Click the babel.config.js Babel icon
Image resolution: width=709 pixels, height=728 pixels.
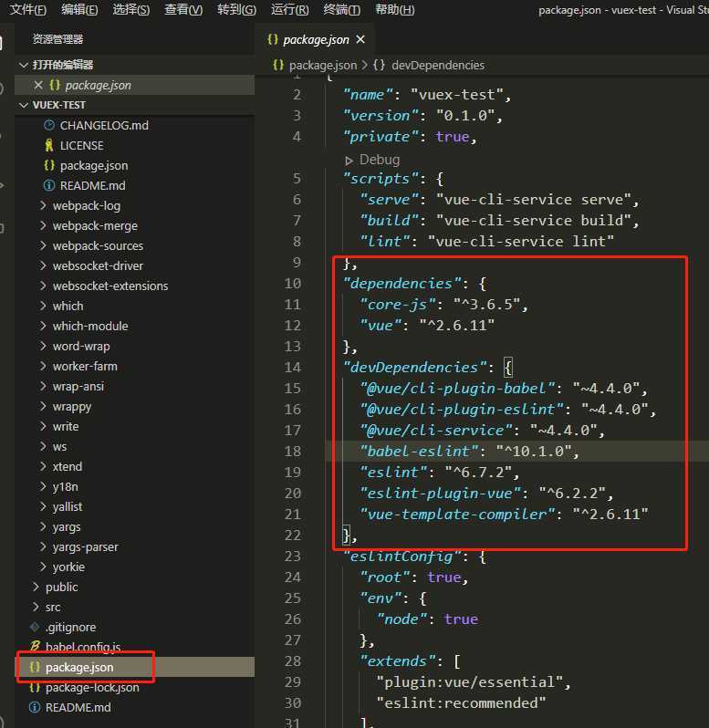(35, 646)
